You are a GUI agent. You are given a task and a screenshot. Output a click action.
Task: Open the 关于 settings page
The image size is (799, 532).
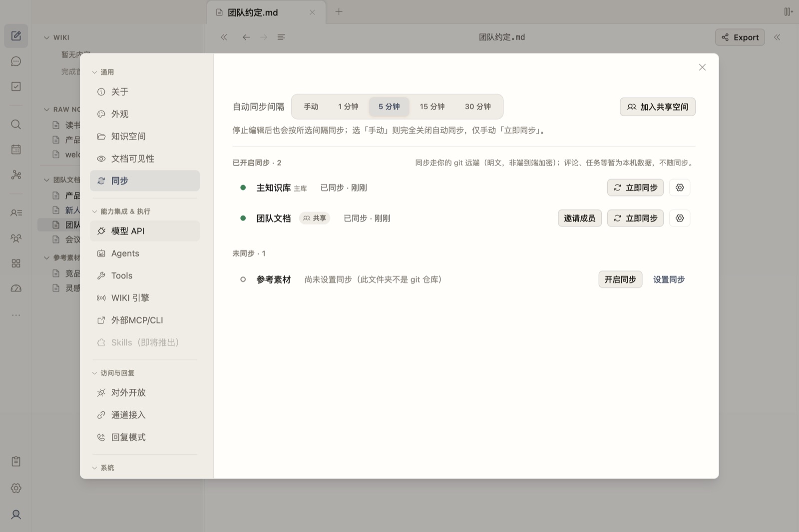[x=145, y=92]
